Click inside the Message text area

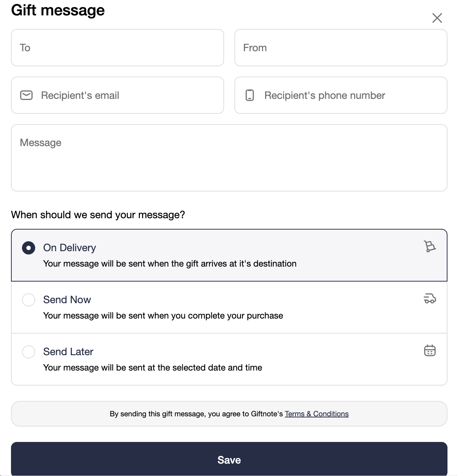(229, 158)
